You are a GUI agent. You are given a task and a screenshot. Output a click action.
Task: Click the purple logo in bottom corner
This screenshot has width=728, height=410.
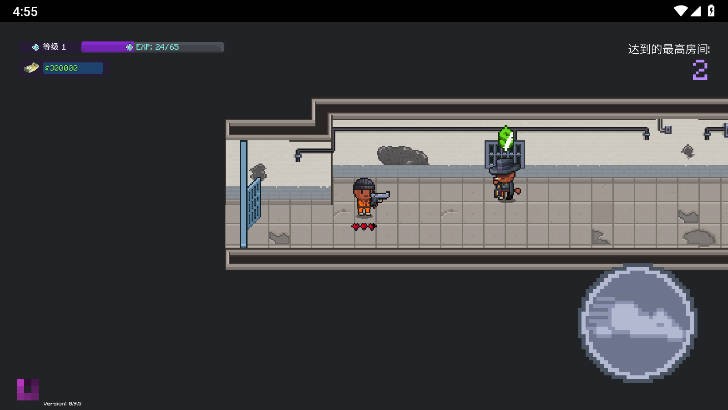pos(28,389)
